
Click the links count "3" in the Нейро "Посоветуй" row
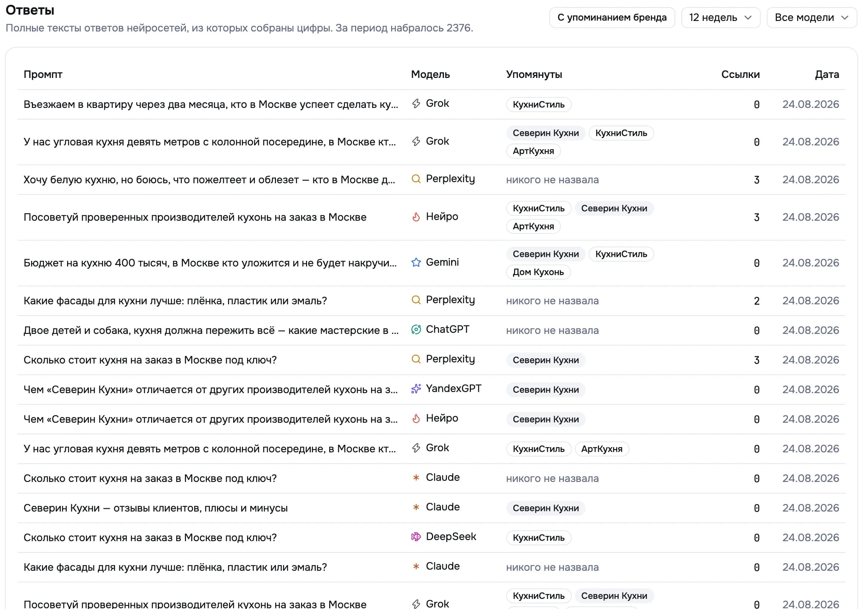[x=757, y=218]
